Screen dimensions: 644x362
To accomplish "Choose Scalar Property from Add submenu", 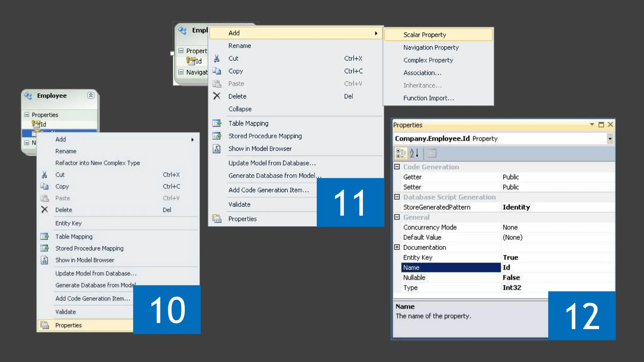I will (425, 35).
